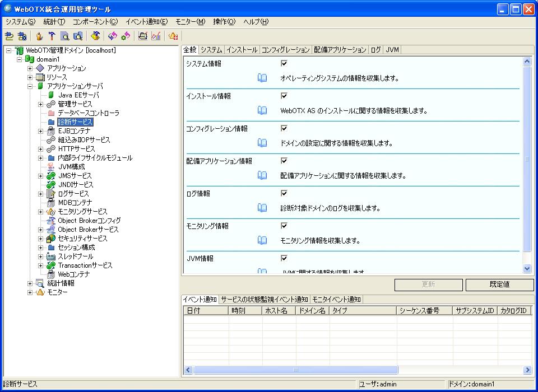The width and height of the screenshot is (538, 392).
Task: Expand the 統計情報 tree node
Action: [x=30, y=283]
